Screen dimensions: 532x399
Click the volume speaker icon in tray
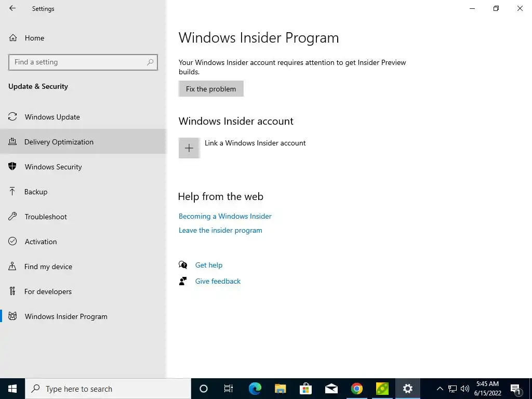coord(465,389)
